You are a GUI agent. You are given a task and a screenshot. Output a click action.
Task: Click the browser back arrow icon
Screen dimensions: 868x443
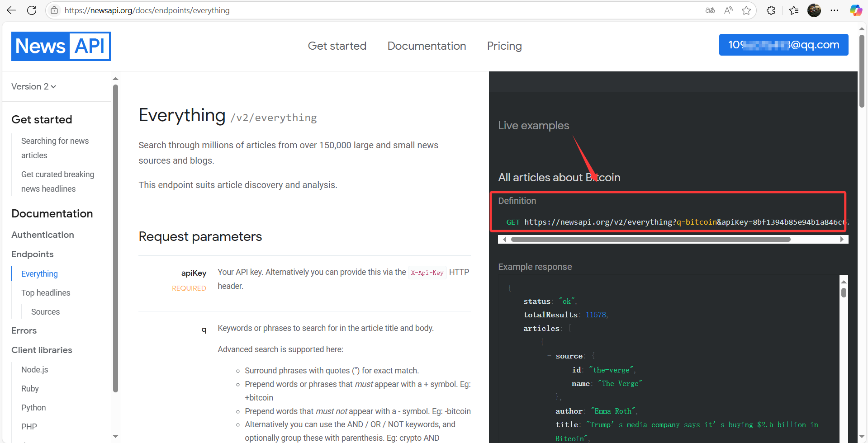[11, 10]
